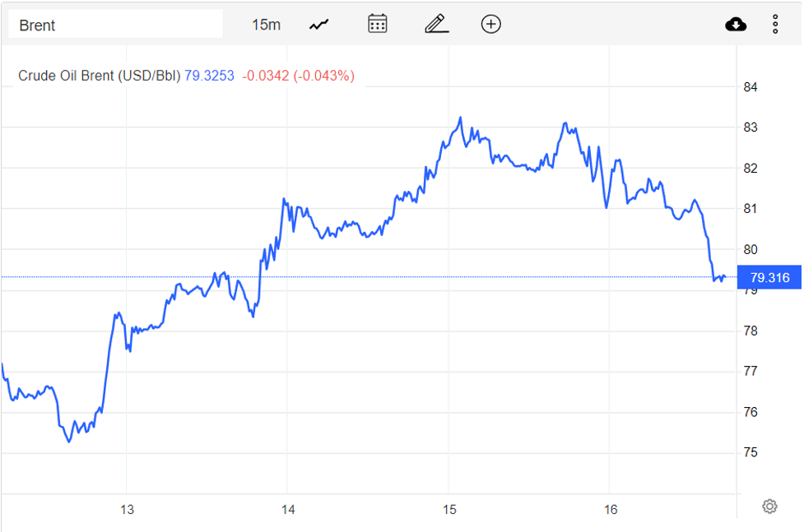
Task: Open the 15m interval dropdown
Action: click(266, 25)
